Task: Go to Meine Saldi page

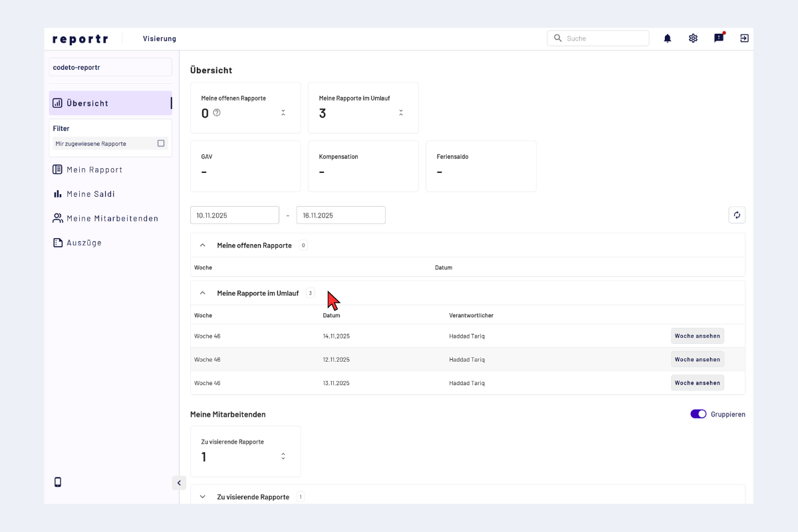Action: 90,194
